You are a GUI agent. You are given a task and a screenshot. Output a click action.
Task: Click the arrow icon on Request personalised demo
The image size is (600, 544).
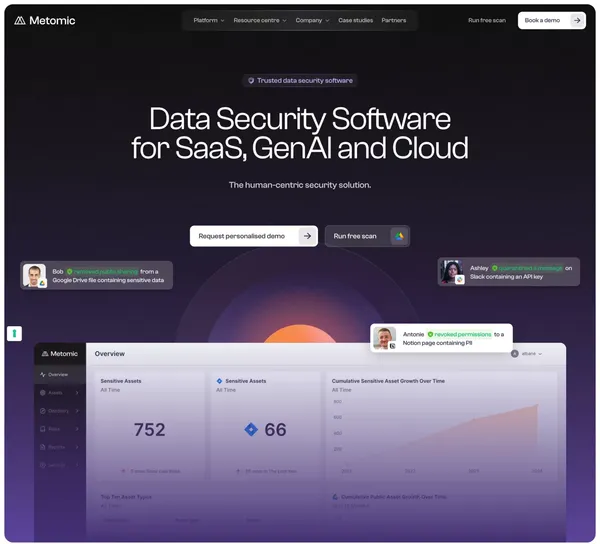pos(307,236)
